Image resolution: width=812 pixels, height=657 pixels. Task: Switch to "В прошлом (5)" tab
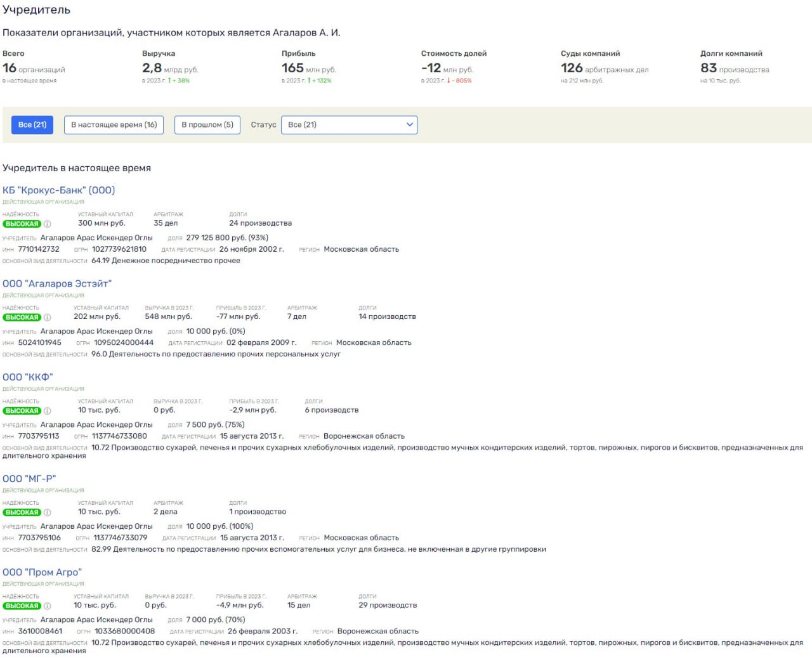point(207,125)
